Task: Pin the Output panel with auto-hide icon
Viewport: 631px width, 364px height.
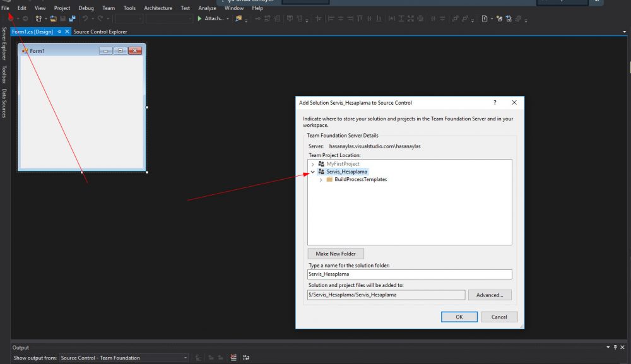Action: (615, 347)
